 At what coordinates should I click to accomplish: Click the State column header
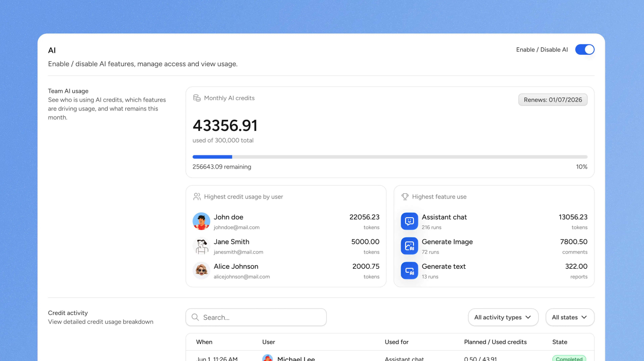[559, 342]
